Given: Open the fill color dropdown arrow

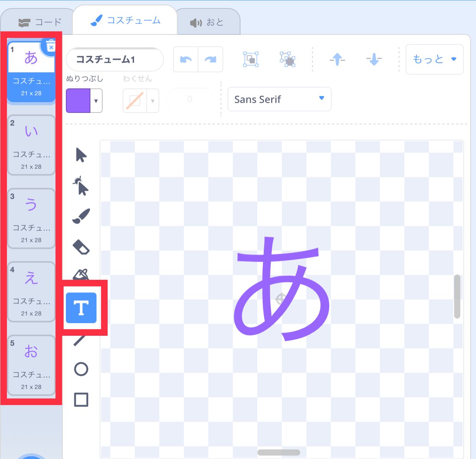Looking at the screenshot, I should (96, 101).
